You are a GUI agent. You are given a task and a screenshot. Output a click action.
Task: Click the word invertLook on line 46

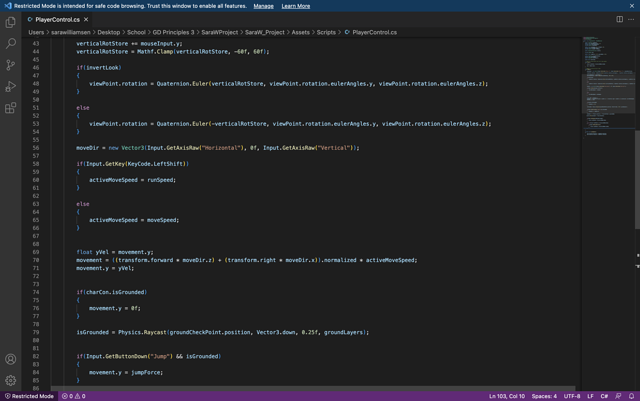pos(102,68)
